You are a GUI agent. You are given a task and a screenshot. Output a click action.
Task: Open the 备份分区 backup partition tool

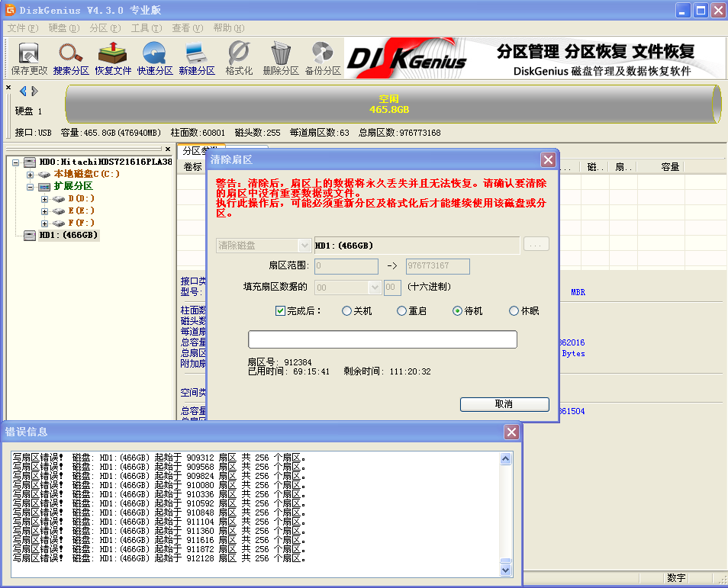pos(323,59)
